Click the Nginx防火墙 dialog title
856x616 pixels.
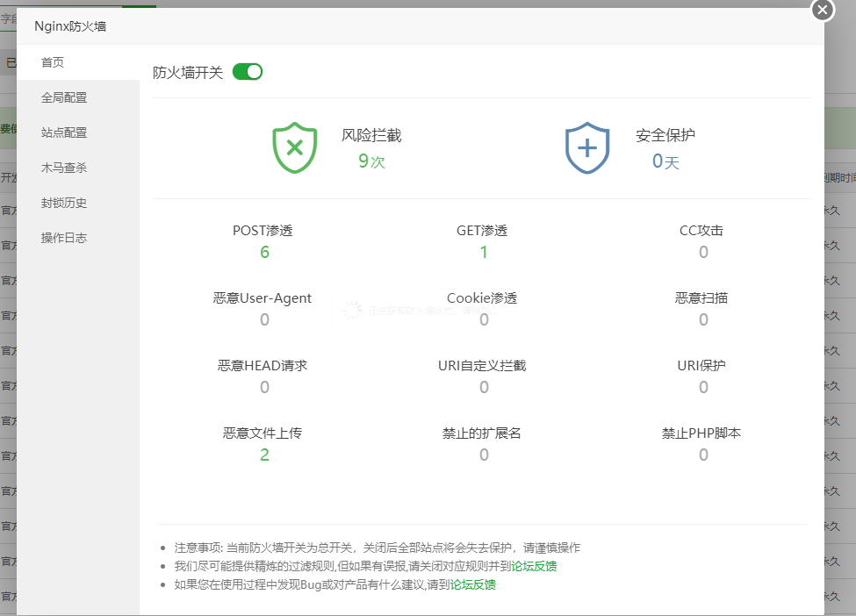coord(70,26)
